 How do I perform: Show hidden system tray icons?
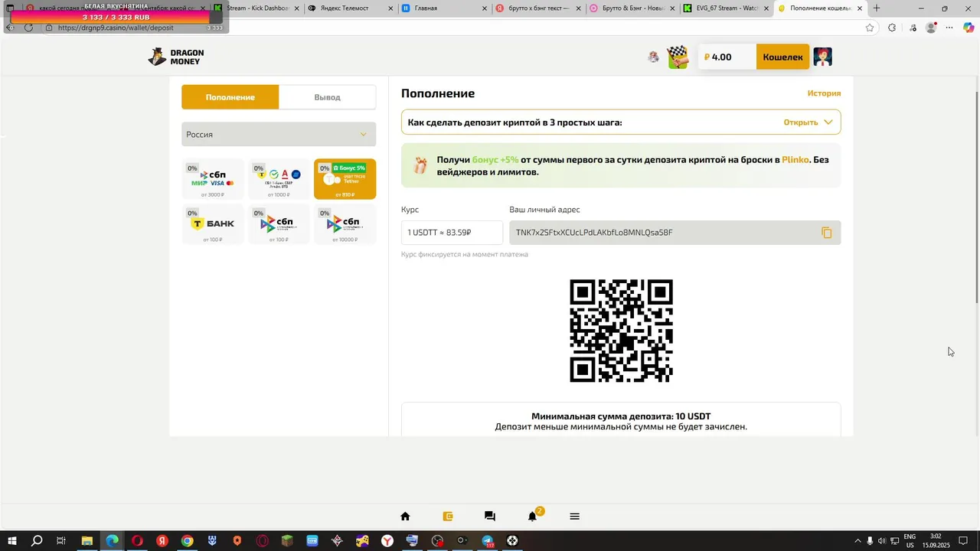(x=857, y=541)
